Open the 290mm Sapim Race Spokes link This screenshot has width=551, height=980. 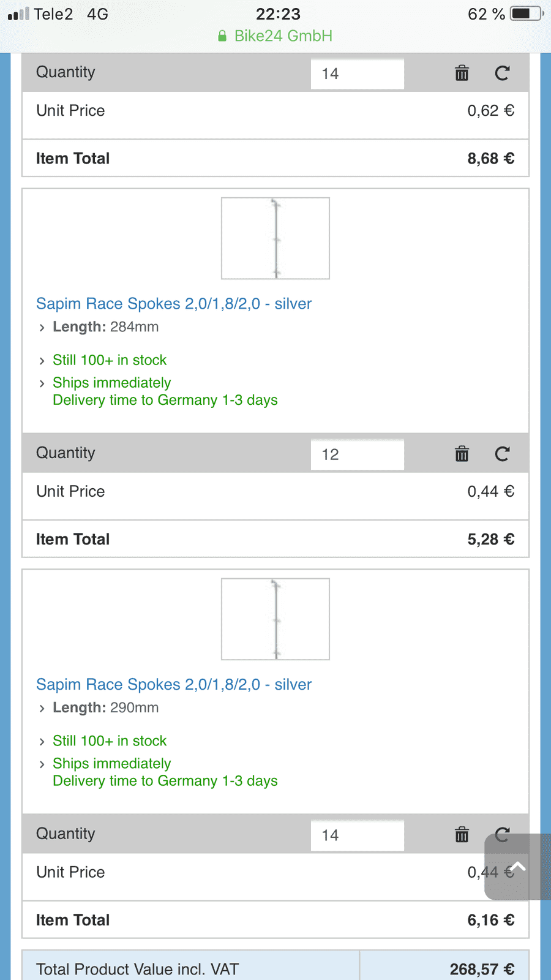[174, 685]
